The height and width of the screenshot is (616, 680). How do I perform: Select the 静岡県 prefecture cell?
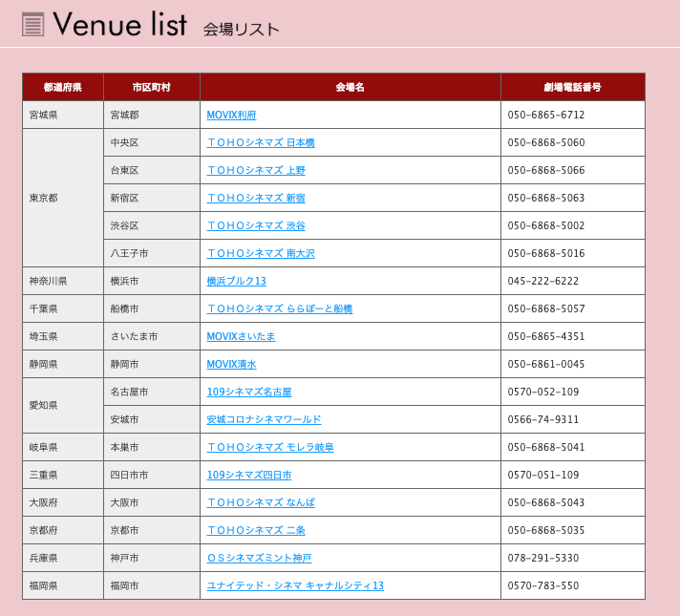click(x=63, y=365)
